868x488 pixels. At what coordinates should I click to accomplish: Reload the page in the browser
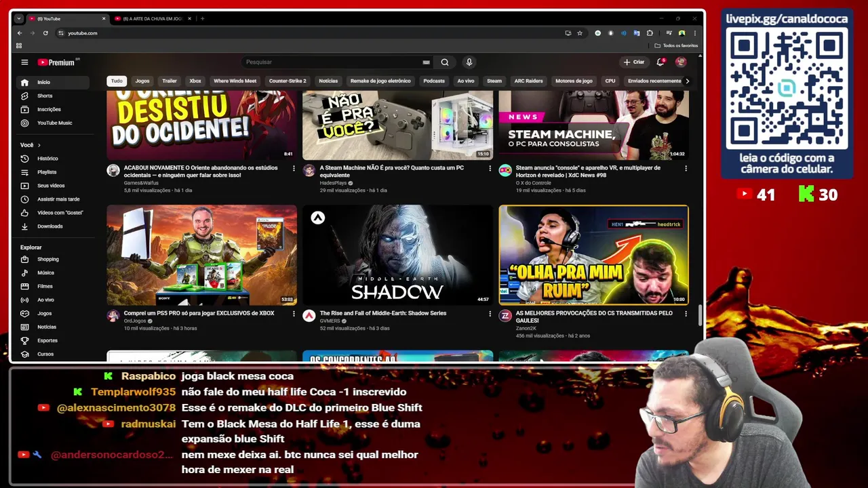click(x=45, y=33)
